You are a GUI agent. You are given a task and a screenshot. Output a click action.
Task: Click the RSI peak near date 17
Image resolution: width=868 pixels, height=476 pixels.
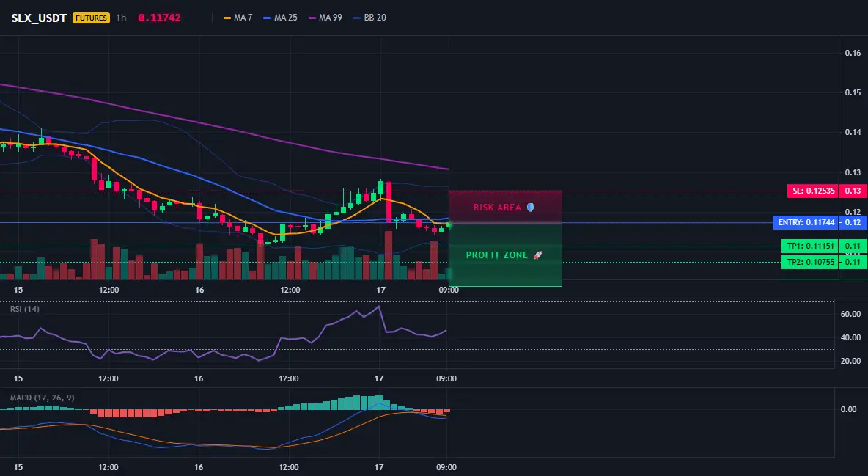click(x=378, y=307)
